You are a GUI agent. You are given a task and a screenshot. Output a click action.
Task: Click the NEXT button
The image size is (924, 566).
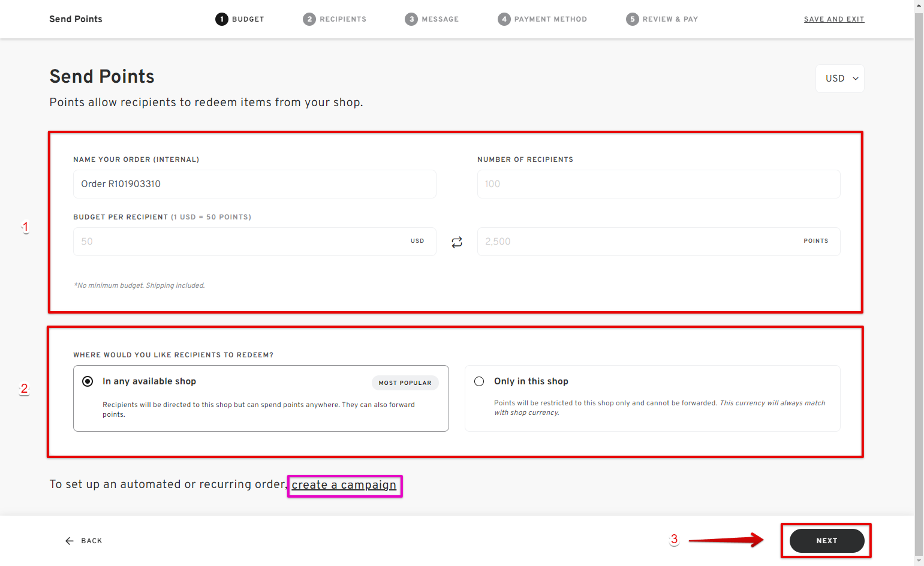(826, 540)
